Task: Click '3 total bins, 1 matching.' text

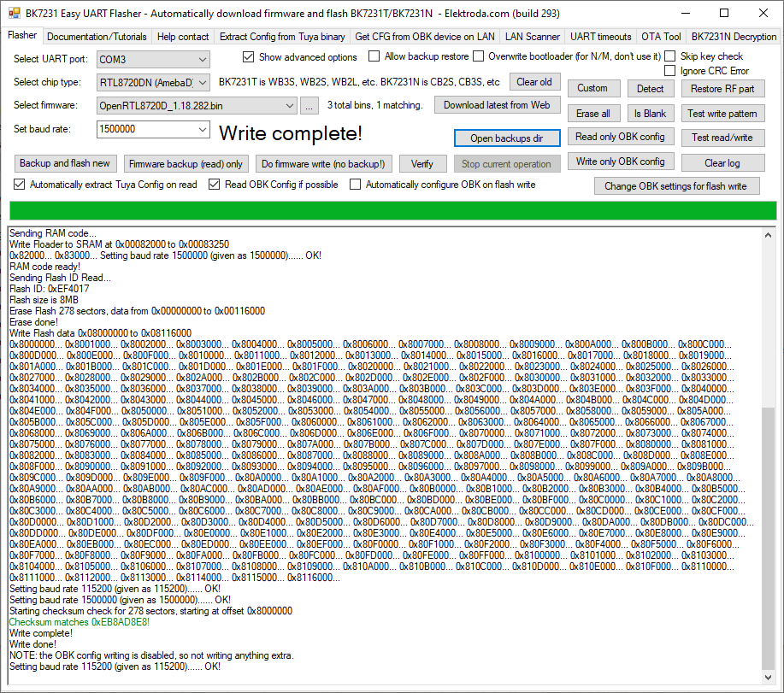Action: point(375,105)
